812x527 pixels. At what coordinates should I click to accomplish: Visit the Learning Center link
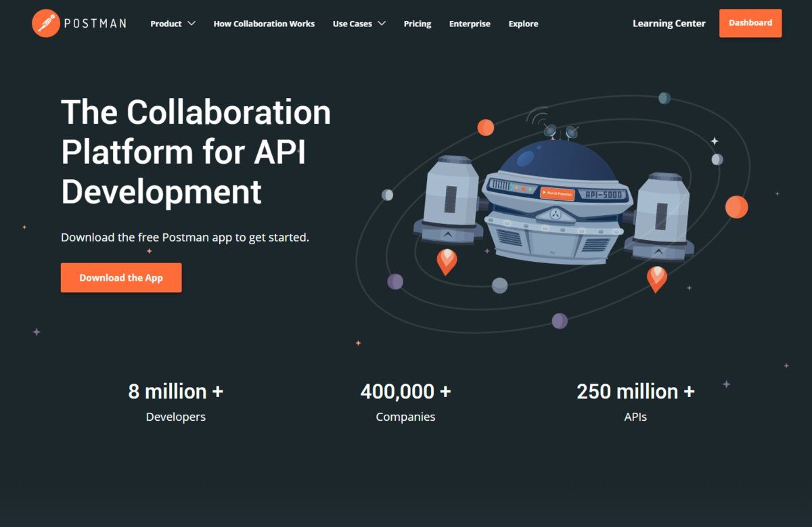669,23
